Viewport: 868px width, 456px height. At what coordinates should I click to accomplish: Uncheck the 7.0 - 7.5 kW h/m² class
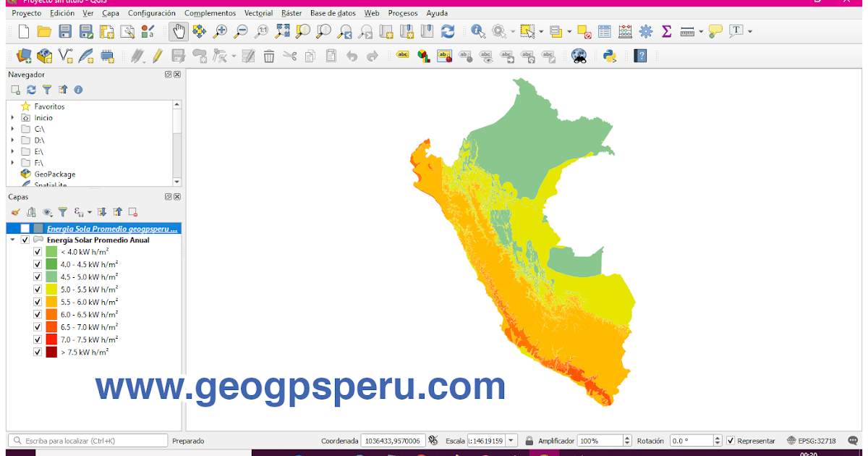tap(38, 339)
